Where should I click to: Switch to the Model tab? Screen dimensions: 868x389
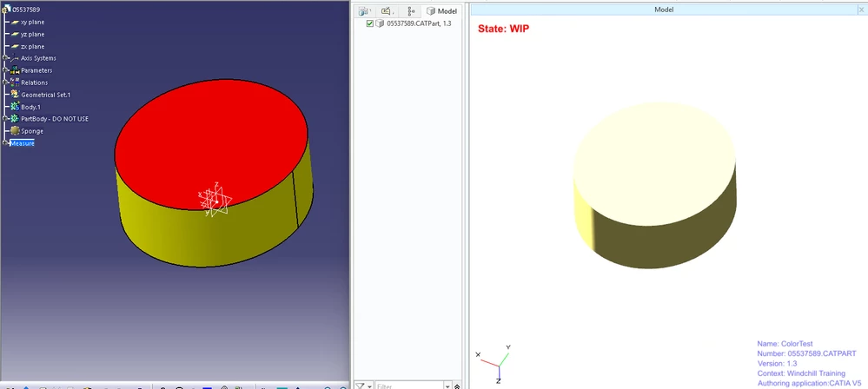point(441,11)
